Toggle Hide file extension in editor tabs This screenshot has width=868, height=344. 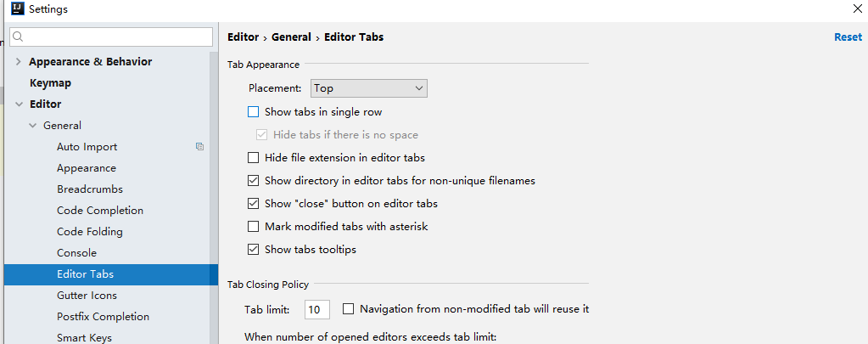pyautogui.click(x=253, y=158)
